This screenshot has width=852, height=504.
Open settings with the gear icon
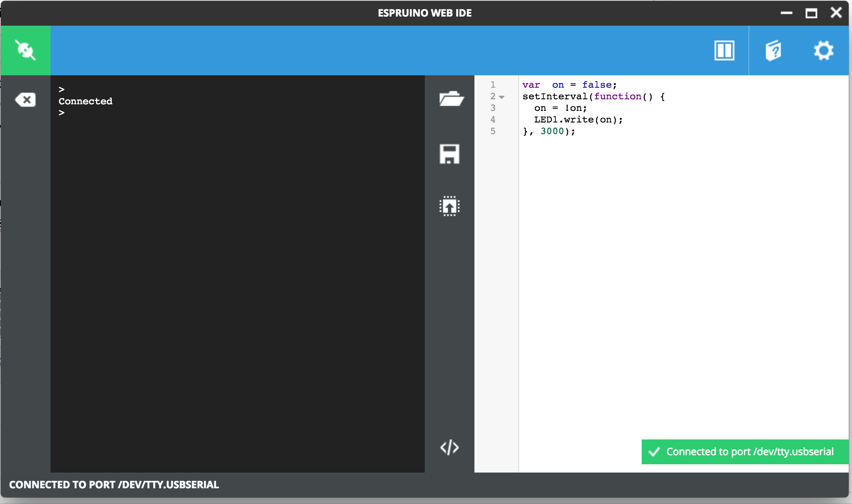pos(823,50)
